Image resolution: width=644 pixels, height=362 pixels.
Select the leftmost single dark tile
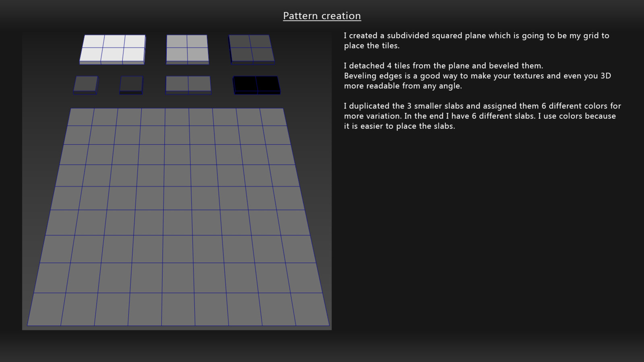[x=86, y=85]
